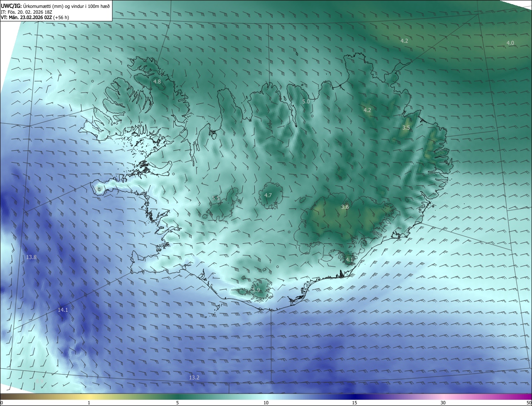Viewport: 532px width, 406px height.
Task: Click the 4.7 value label on the central glacier
Action: coord(268,195)
